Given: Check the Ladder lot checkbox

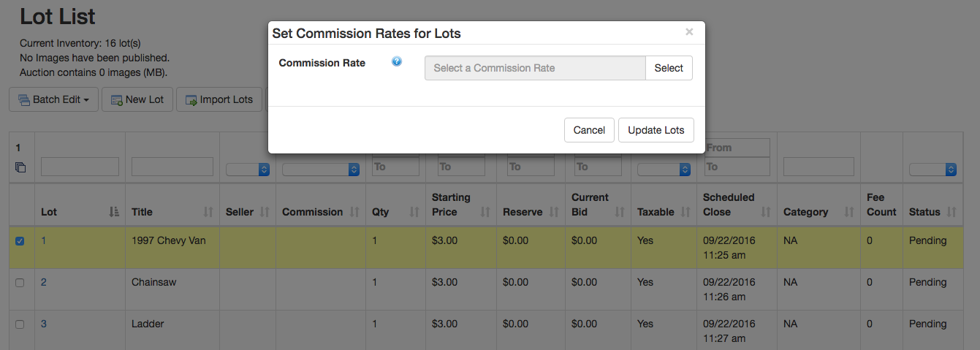Looking at the screenshot, I should (x=20, y=324).
